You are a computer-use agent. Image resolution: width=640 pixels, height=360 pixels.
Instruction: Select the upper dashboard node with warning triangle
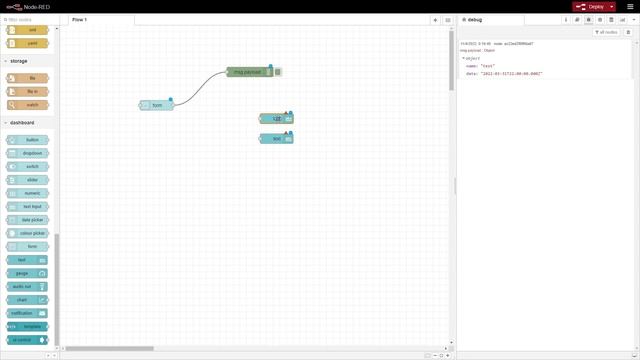(276, 119)
